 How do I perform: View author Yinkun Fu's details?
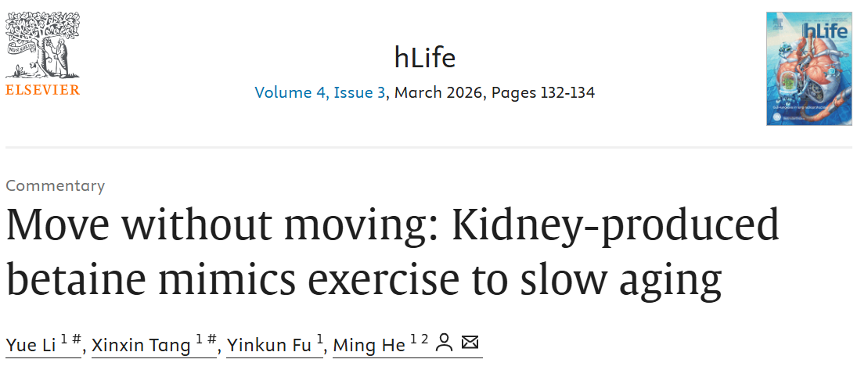coord(269,345)
